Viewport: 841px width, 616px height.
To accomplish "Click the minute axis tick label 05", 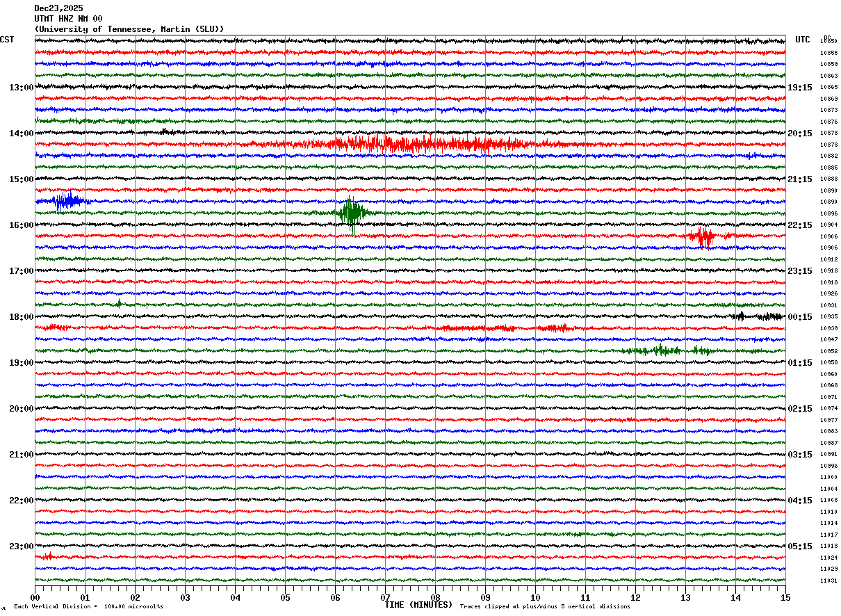I will click(285, 597).
